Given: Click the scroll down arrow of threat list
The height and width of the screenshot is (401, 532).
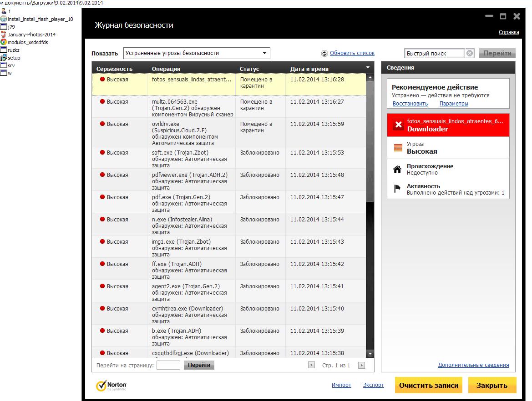Looking at the screenshot, I should pos(370,354).
